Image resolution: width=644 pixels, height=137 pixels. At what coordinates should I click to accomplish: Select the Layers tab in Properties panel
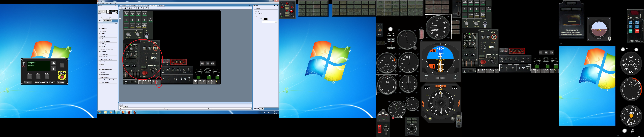click(262, 109)
